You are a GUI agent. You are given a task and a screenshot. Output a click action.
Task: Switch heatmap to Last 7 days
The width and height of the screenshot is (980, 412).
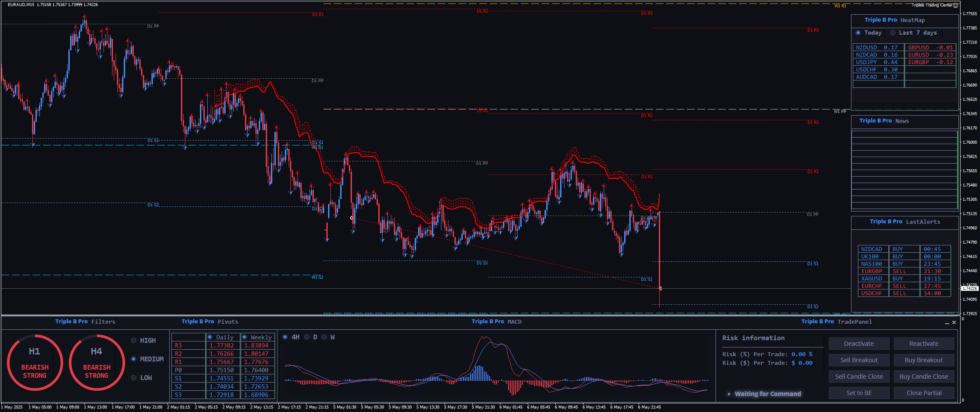coord(893,33)
